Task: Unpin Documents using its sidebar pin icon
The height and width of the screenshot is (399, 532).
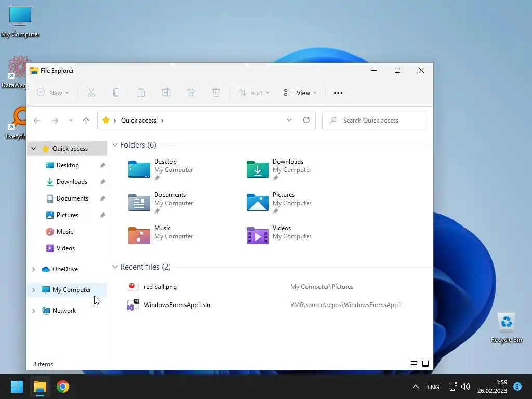Action: 102,198
